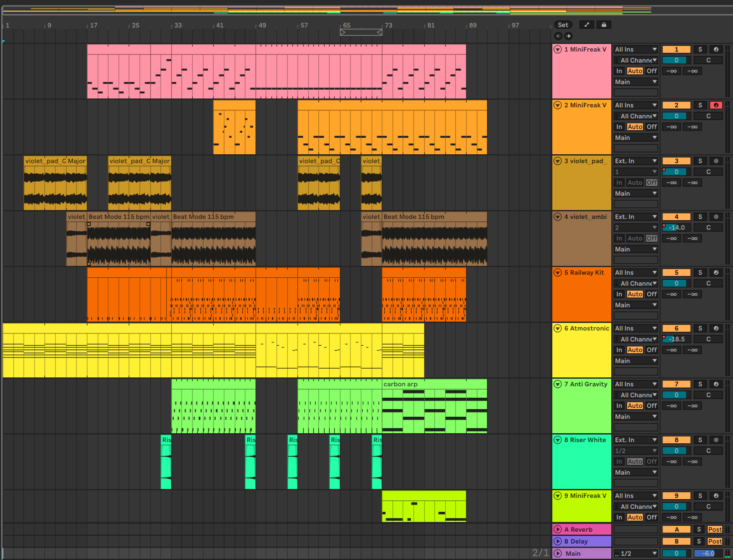The width and height of the screenshot is (733, 560).
Task: Arm track 3 violet_pad for recording
Action: click(716, 161)
